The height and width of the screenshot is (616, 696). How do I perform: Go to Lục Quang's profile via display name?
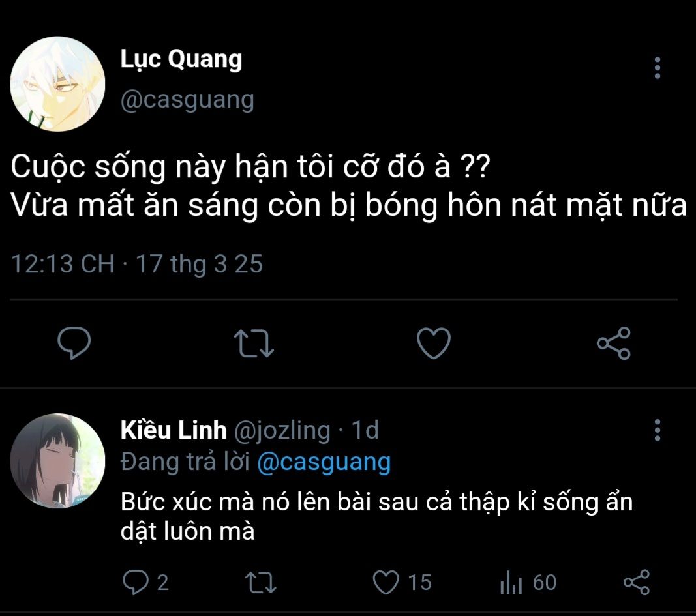(181, 59)
